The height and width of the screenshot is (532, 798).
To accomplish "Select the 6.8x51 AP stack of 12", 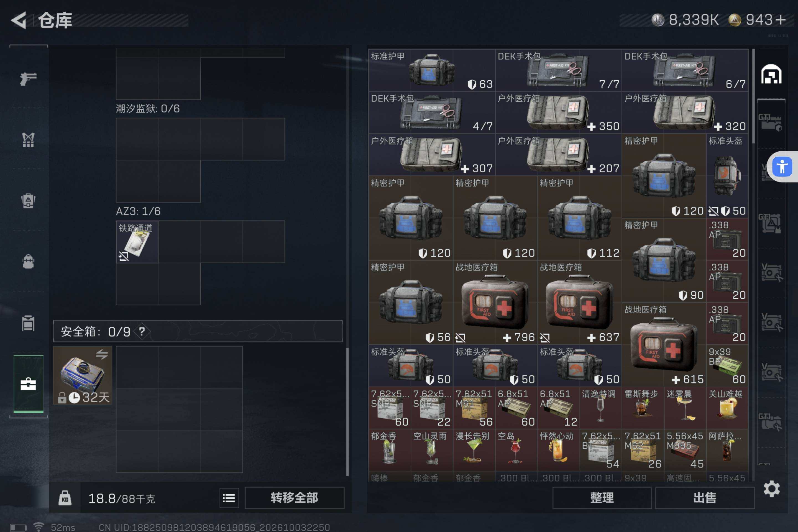I will pyautogui.click(x=559, y=408).
